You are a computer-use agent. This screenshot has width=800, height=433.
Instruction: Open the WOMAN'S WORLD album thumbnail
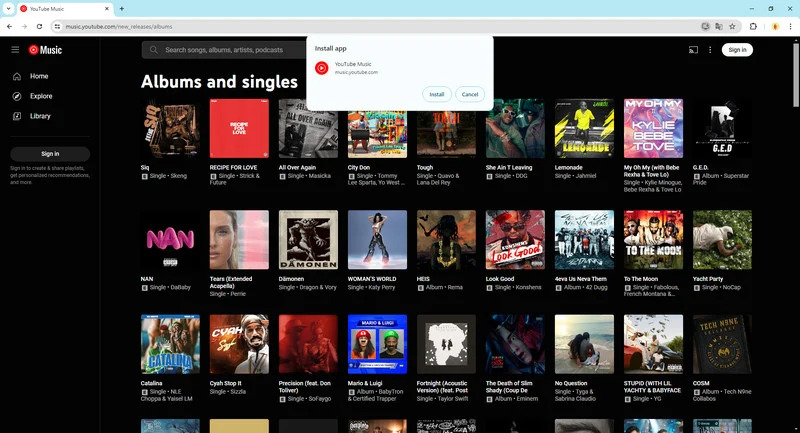pyautogui.click(x=377, y=239)
